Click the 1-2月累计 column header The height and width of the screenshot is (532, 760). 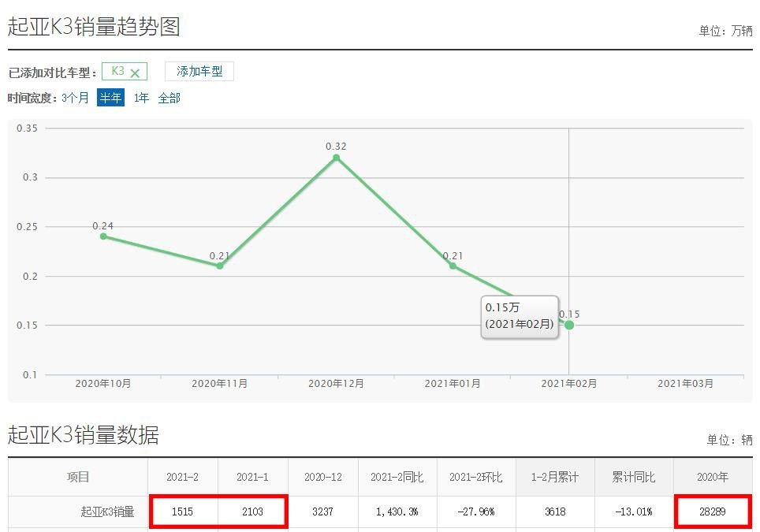[555, 477]
